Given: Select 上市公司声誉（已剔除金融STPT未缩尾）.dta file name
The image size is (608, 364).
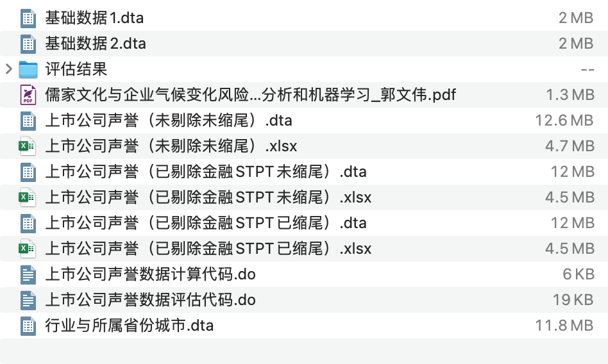Looking at the screenshot, I should [x=205, y=172].
